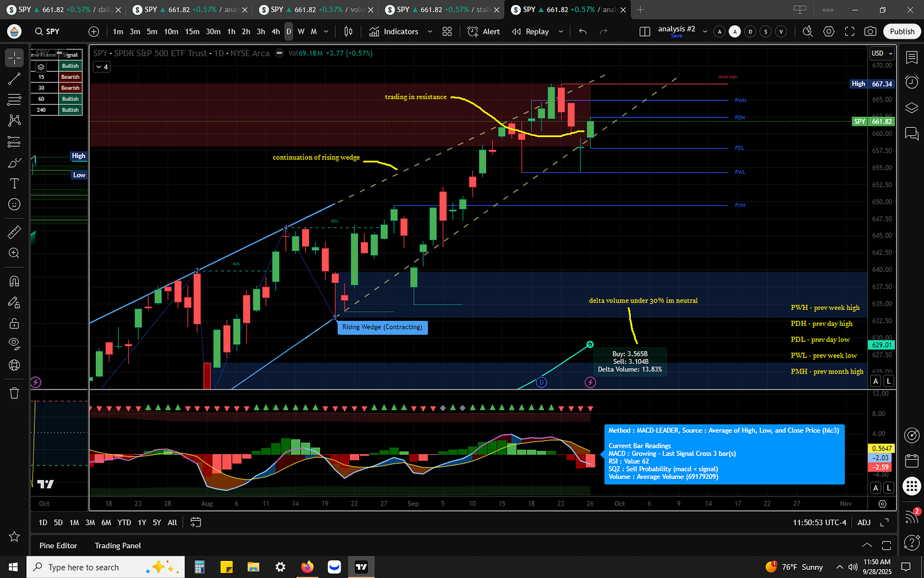Toggle ADJ adjusted data setting
This screenshot has width=924, height=578.
(864, 522)
